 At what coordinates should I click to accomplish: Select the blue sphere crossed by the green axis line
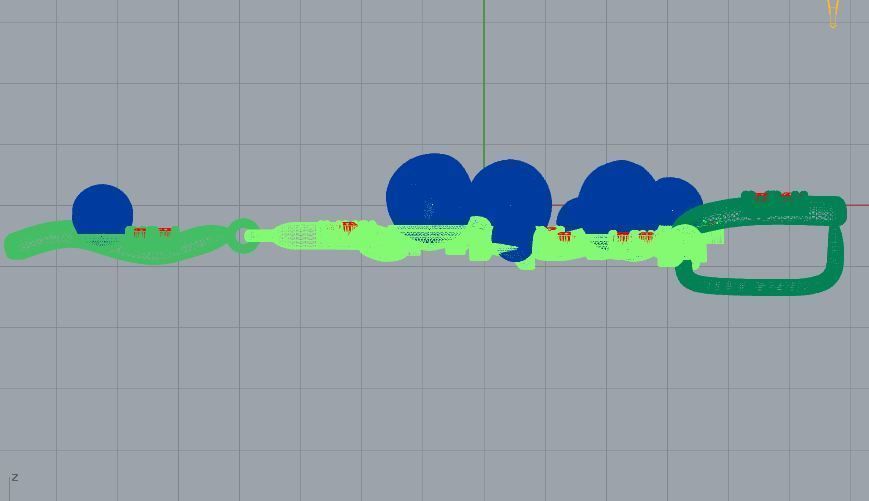click(x=511, y=209)
